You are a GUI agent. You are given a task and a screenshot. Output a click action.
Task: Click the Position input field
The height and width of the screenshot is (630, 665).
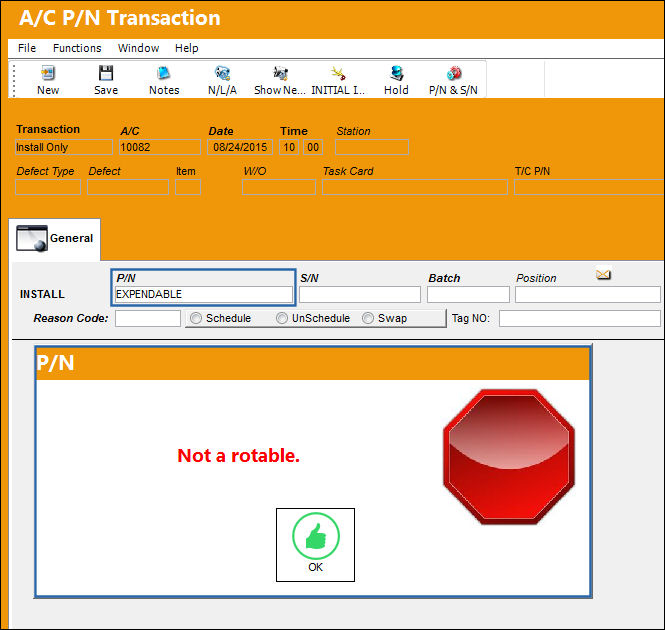point(588,294)
